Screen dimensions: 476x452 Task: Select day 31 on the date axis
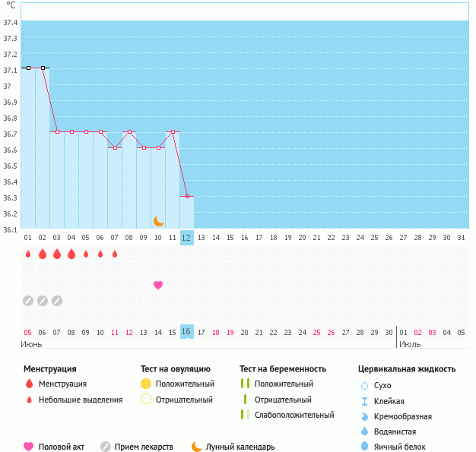pyautogui.click(x=461, y=238)
